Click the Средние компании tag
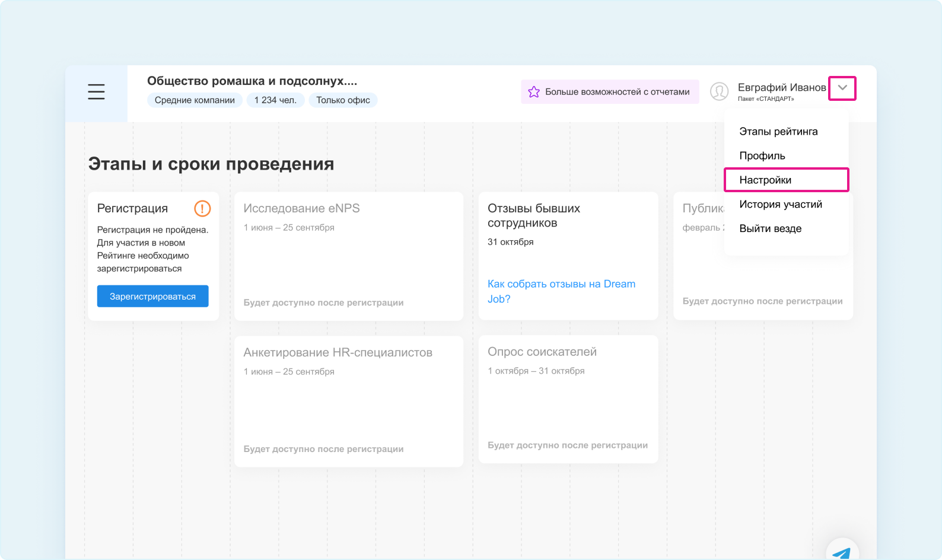 click(195, 100)
